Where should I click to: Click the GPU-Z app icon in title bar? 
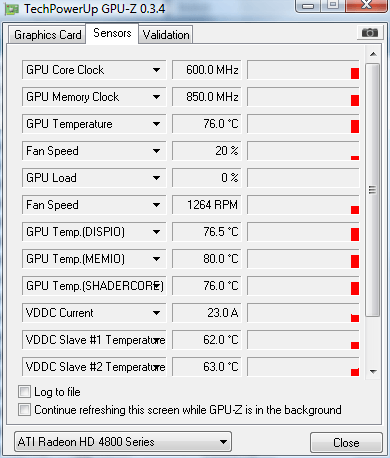pos(12,9)
